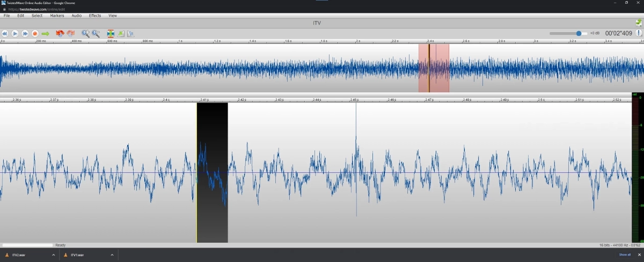Click the green save/export icon
The height and width of the screenshot is (262, 644).
638,23
